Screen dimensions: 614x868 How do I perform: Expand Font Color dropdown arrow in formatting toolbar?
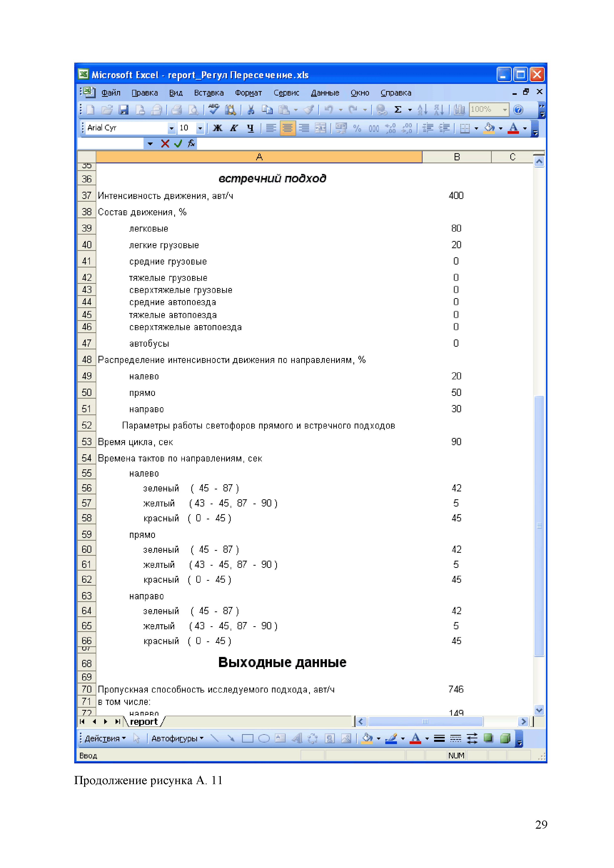525,128
